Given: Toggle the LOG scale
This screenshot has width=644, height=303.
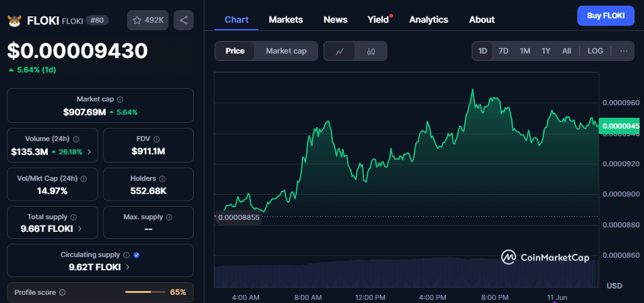Looking at the screenshot, I should click(595, 51).
